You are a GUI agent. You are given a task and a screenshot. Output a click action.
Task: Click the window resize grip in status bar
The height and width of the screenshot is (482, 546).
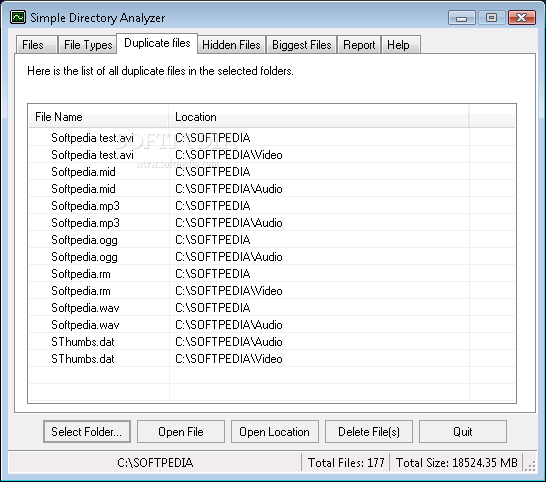click(530, 466)
